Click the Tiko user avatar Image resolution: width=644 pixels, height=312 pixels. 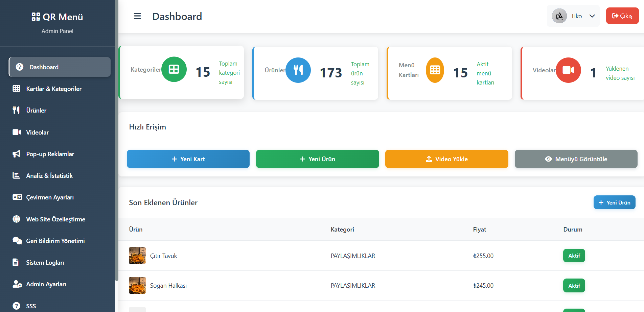(x=559, y=16)
